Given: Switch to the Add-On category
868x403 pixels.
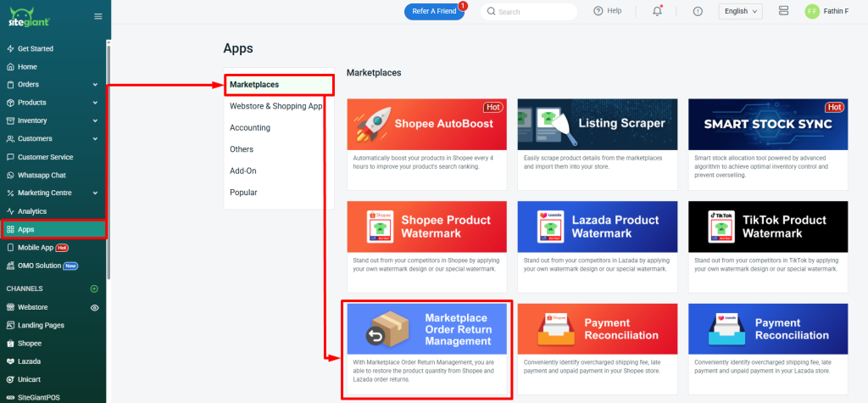Looking at the screenshot, I should click(243, 171).
